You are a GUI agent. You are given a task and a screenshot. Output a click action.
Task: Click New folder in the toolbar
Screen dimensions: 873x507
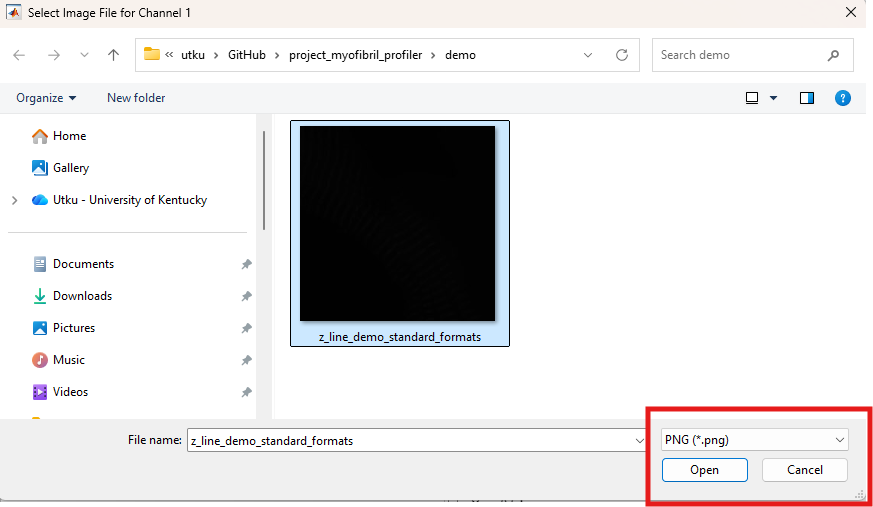(136, 98)
